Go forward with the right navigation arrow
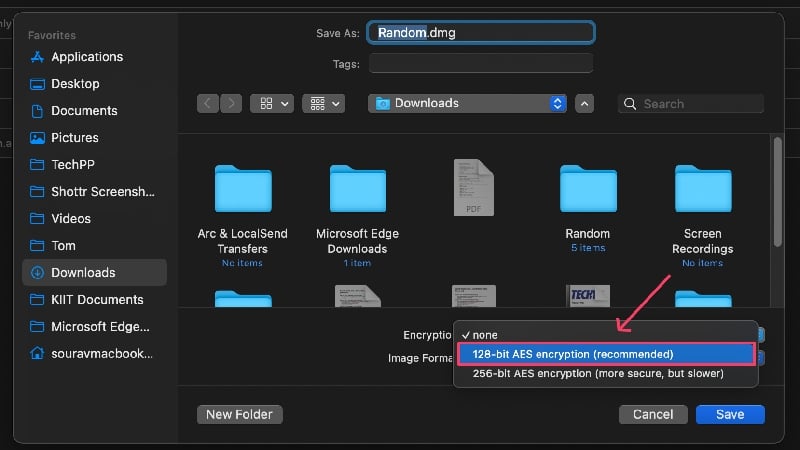Viewport: 800px width, 450px height. point(231,104)
